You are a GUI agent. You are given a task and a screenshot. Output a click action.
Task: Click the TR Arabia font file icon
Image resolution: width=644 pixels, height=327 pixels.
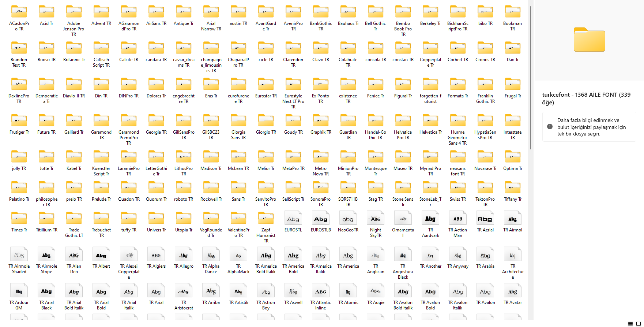485,254
